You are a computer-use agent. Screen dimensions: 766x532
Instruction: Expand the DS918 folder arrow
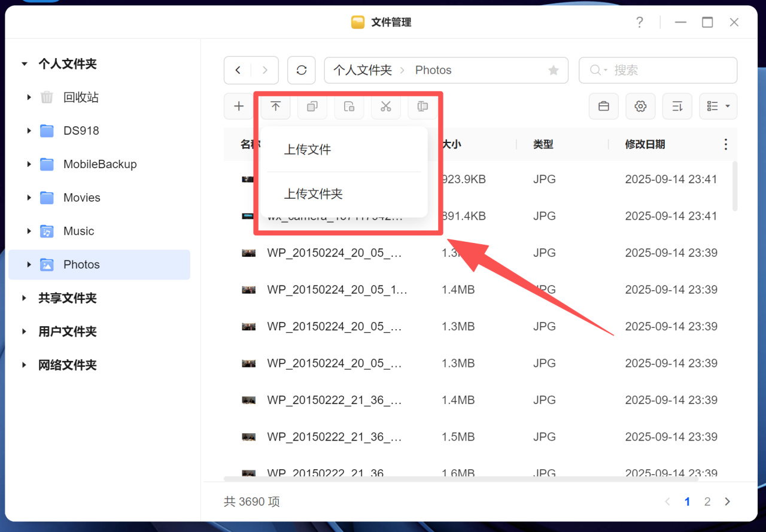tap(29, 130)
